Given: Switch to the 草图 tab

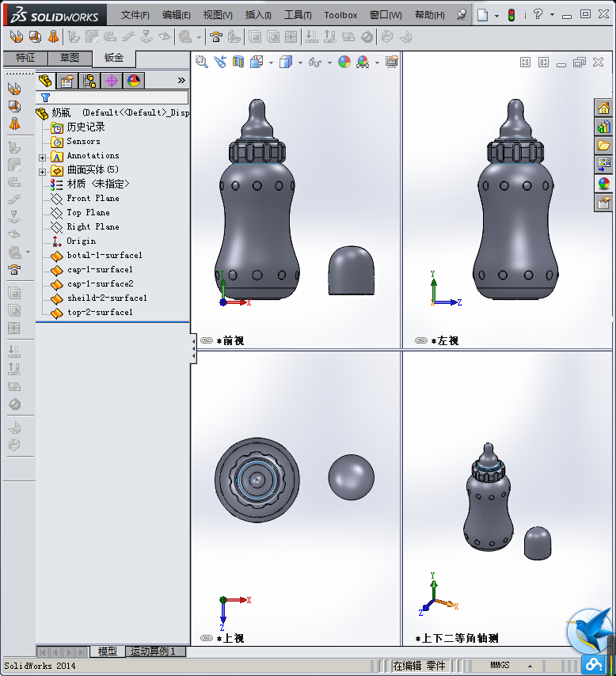Looking at the screenshot, I should 70,58.
